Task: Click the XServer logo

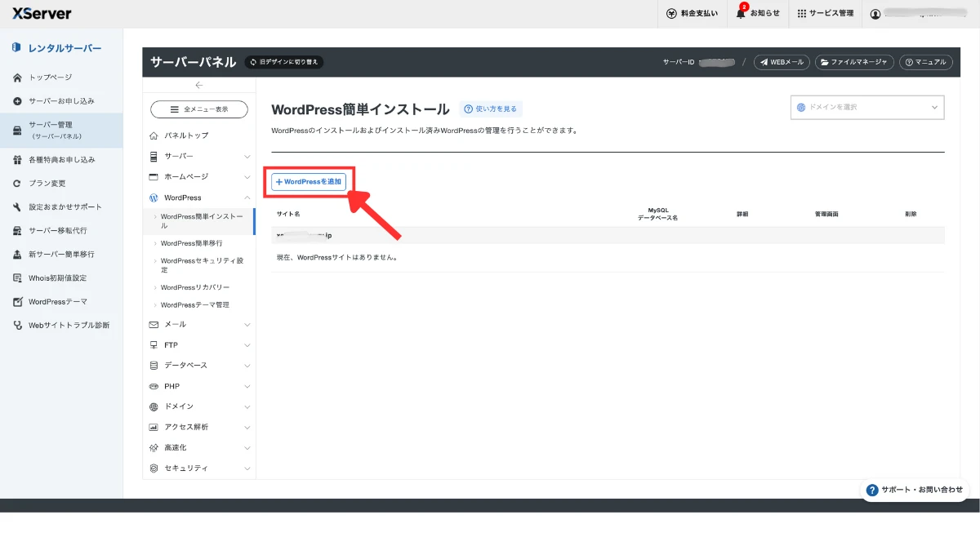Action: 41,13
